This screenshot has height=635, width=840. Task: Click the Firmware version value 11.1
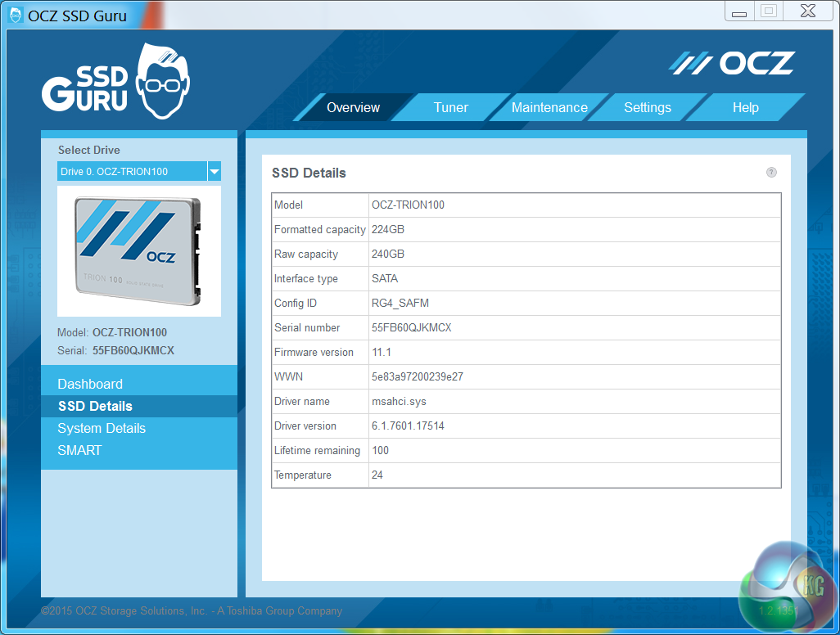coord(382,353)
